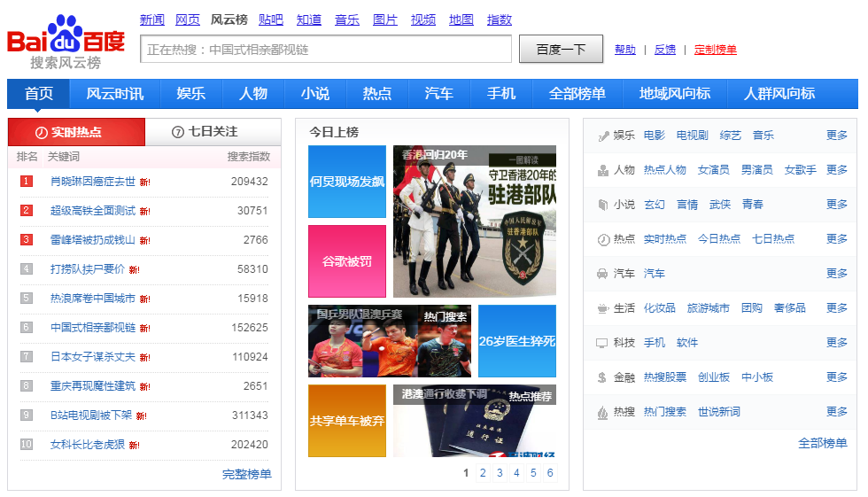
Task: Open 女演员 category link
Action: 713,170
